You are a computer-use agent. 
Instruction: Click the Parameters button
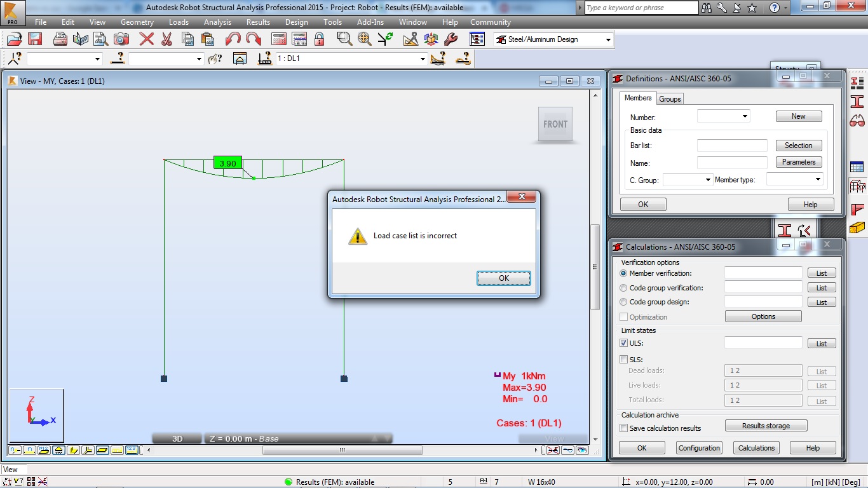coord(799,162)
